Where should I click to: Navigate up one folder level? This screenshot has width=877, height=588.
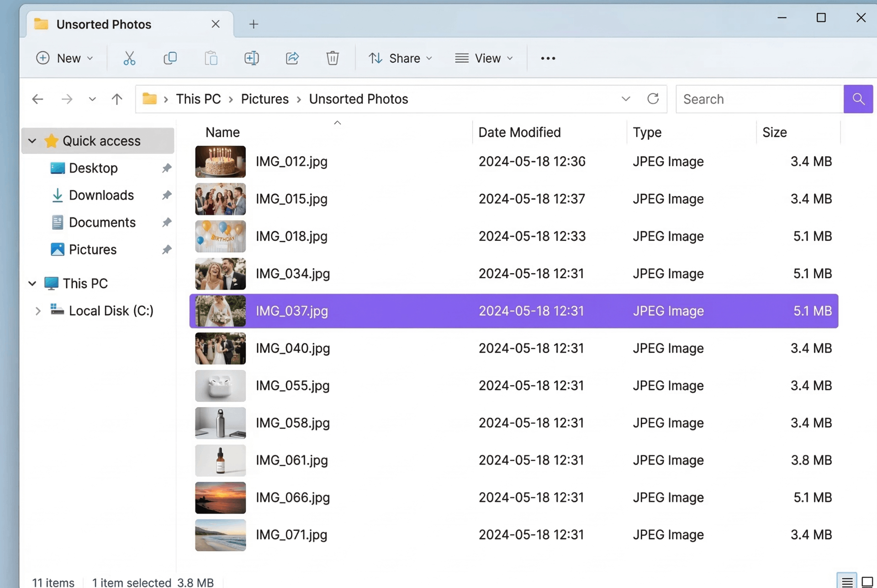116,99
